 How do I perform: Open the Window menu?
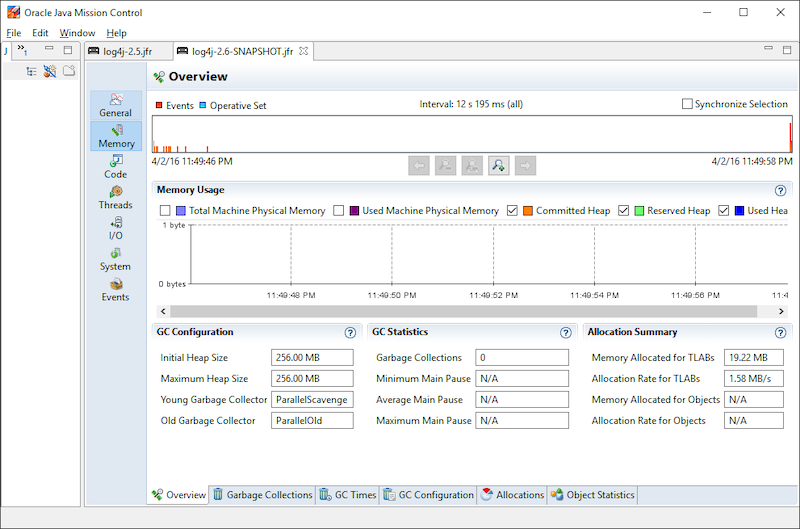(x=77, y=33)
